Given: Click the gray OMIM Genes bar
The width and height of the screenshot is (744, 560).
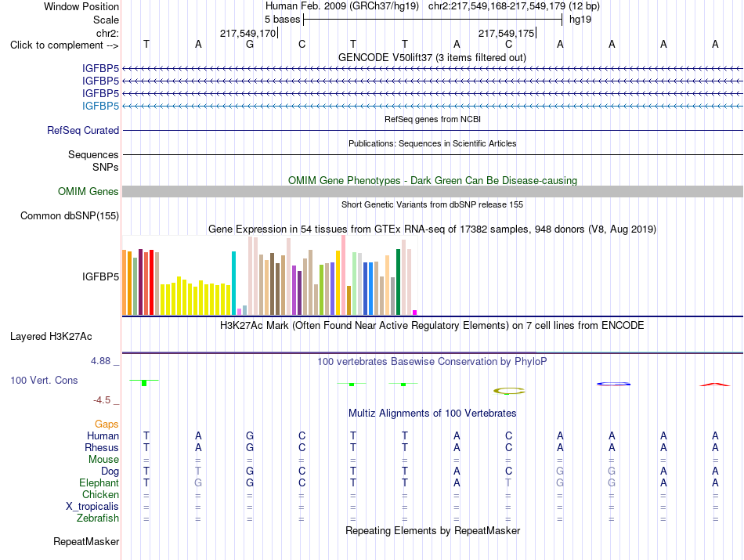Looking at the screenshot, I should [432, 191].
